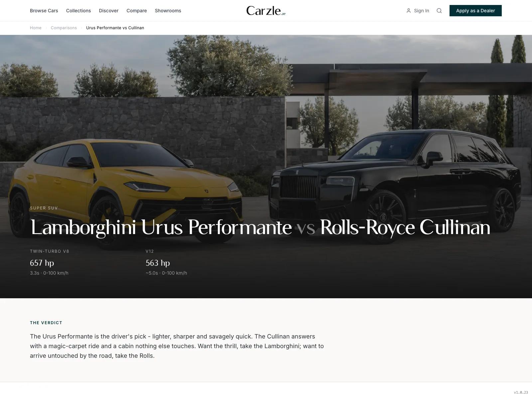
Task: Click the SUPER SUV label
Action: click(44, 208)
